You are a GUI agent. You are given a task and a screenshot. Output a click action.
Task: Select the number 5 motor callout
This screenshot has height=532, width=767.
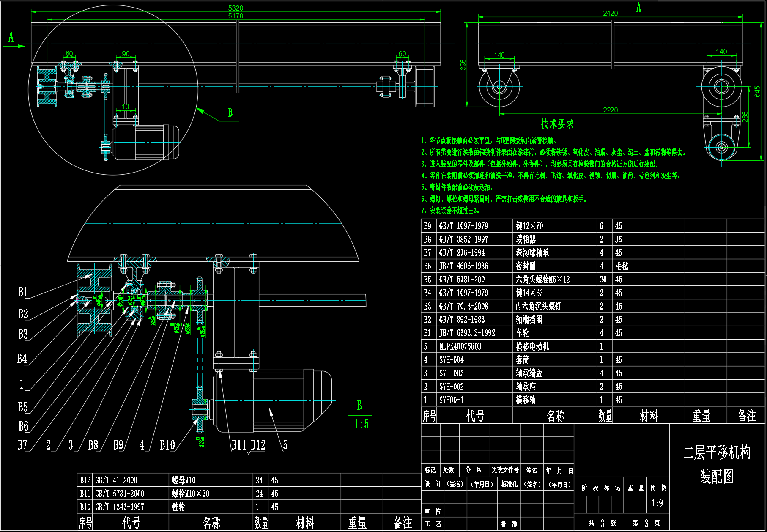[285, 445]
